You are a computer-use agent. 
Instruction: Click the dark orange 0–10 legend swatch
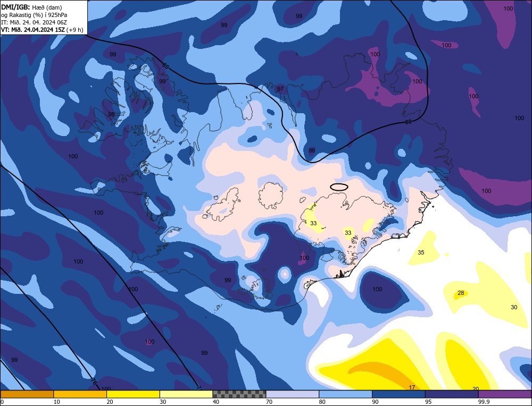coord(27,394)
